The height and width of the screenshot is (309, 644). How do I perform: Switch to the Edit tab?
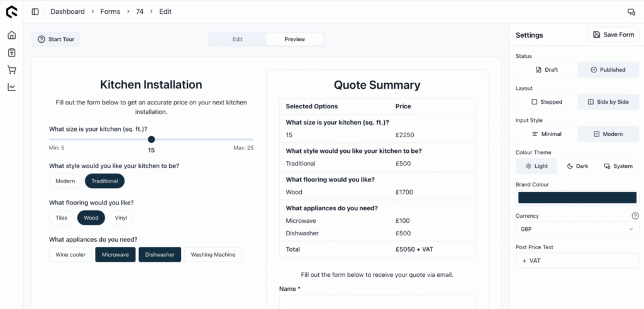[237, 40]
